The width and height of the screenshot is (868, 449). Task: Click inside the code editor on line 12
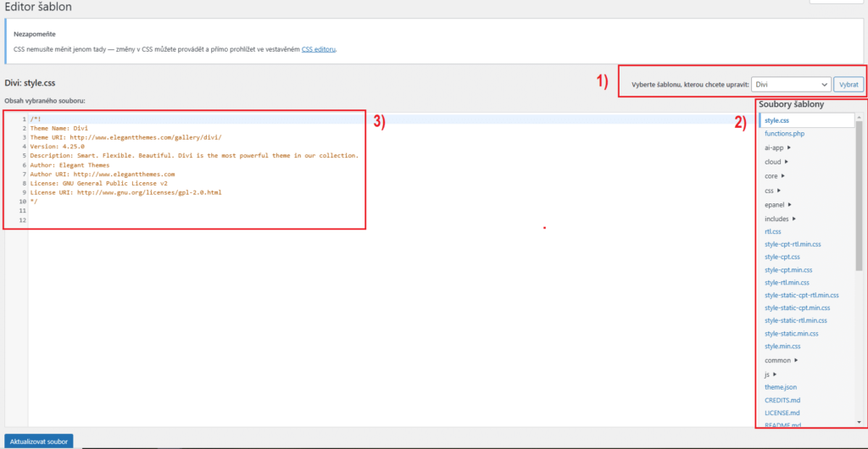click(x=170, y=220)
